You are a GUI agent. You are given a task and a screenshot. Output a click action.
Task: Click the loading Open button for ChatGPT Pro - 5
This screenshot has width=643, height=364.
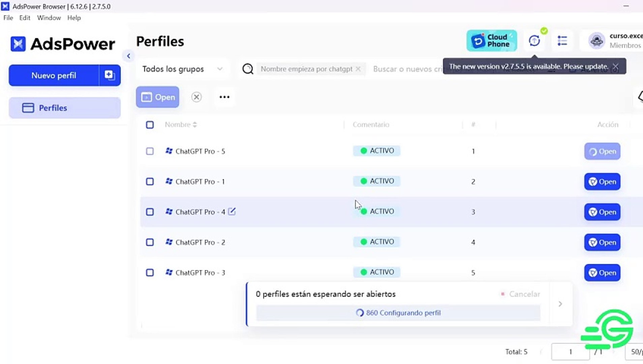click(x=602, y=151)
